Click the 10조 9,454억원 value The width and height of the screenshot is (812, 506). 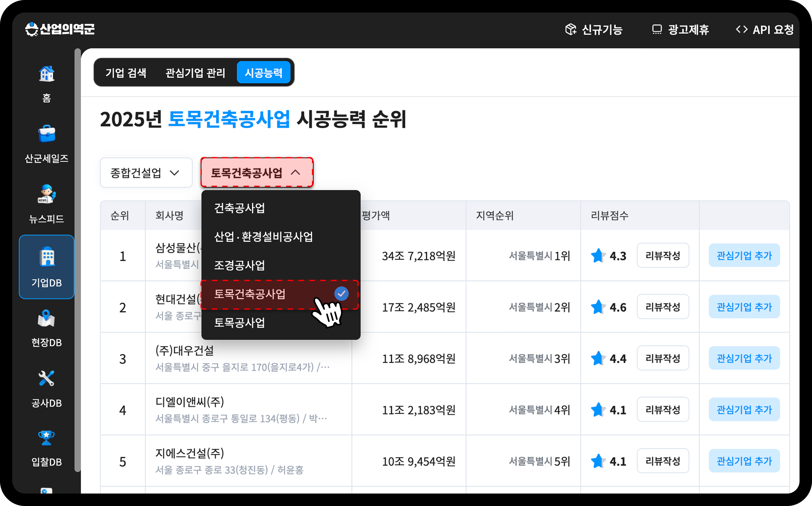[419, 462]
